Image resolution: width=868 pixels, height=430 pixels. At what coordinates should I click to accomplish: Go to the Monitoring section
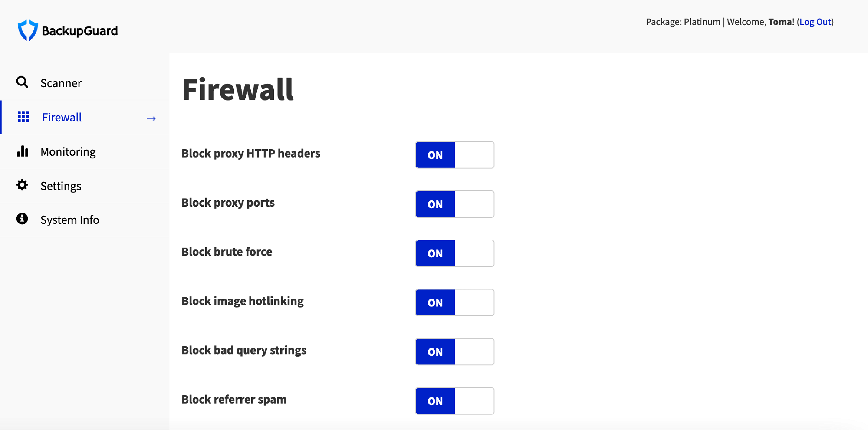(68, 152)
